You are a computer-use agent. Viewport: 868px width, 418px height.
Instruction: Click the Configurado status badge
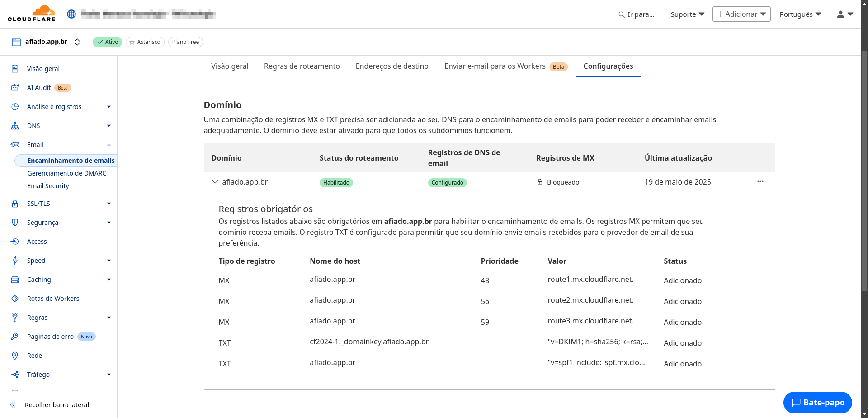coord(448,183)
